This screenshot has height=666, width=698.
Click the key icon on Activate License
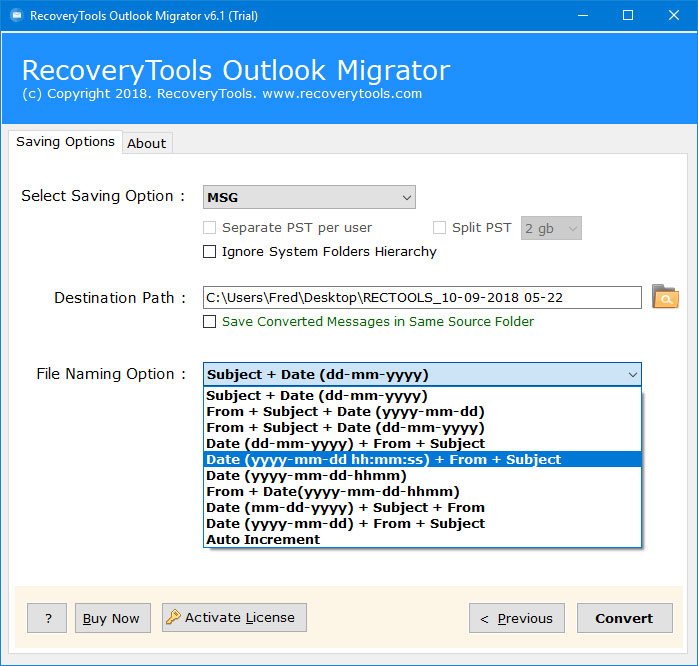(173, 617)
